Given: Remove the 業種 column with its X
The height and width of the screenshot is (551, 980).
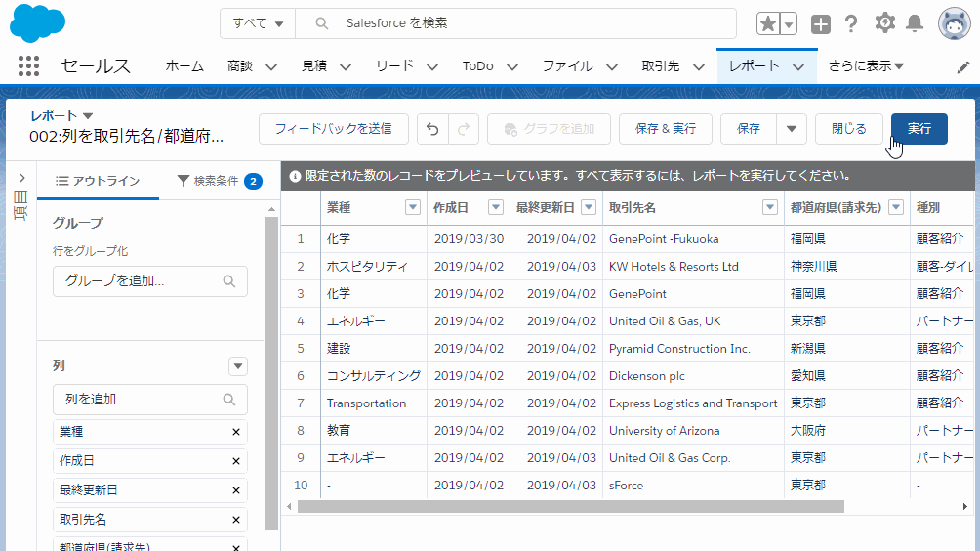Looking at the screenshot, I should coord(236,432).
